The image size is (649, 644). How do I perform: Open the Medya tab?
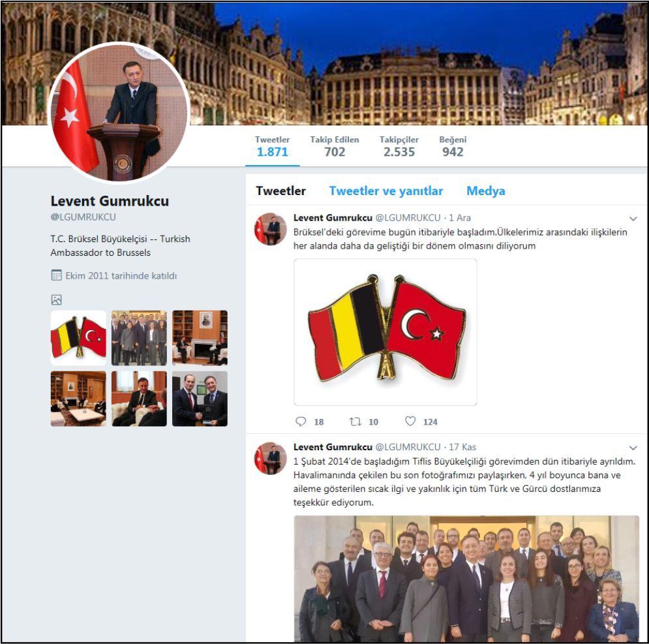[485, 191]
